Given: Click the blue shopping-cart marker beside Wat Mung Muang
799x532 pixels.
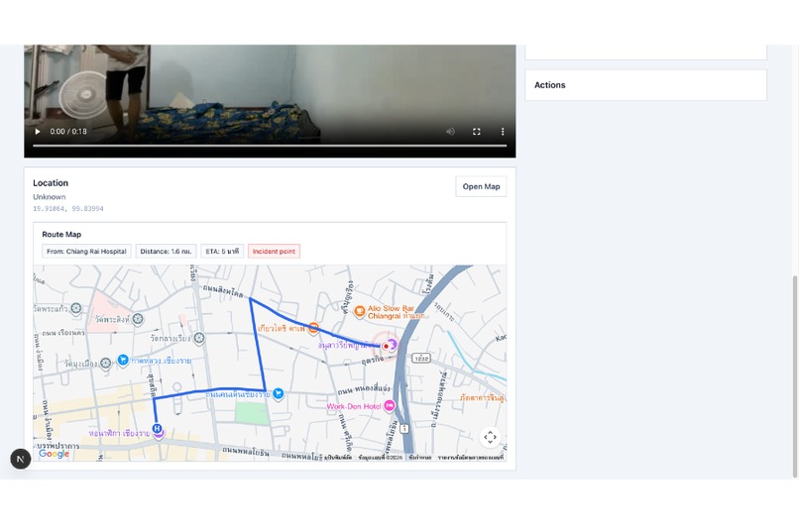Looking at the screenshot, I should 123,360.
